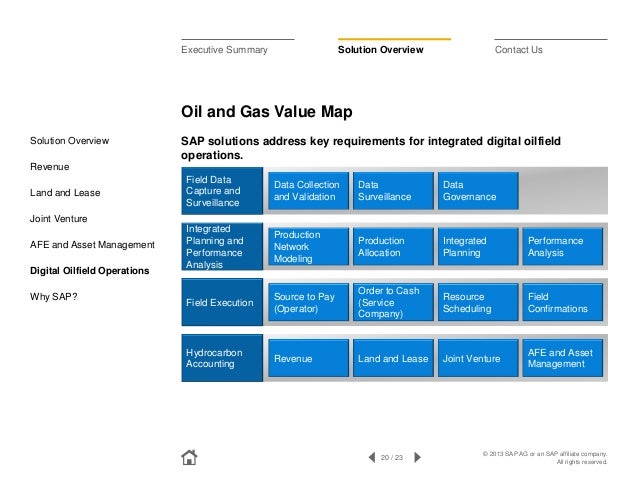Screen dimensions: 638x479
Task: Open Revenue in the sidebar
Action: [x=50, y=166]
